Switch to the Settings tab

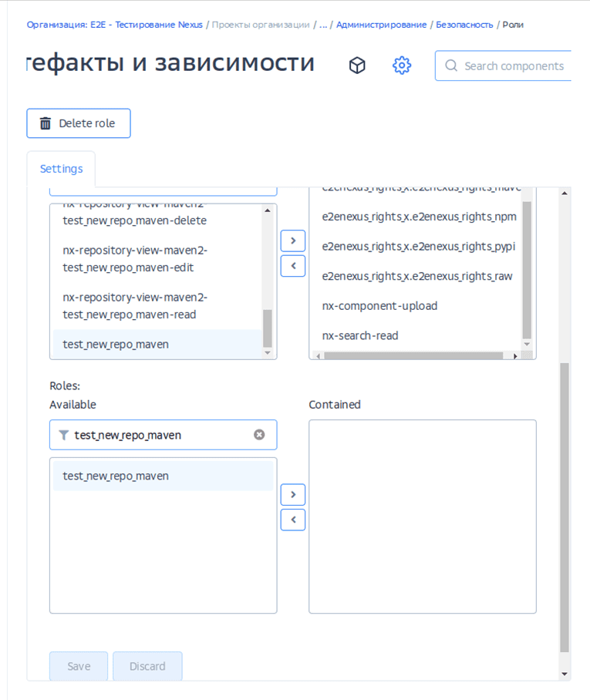[x=61, y=169]
